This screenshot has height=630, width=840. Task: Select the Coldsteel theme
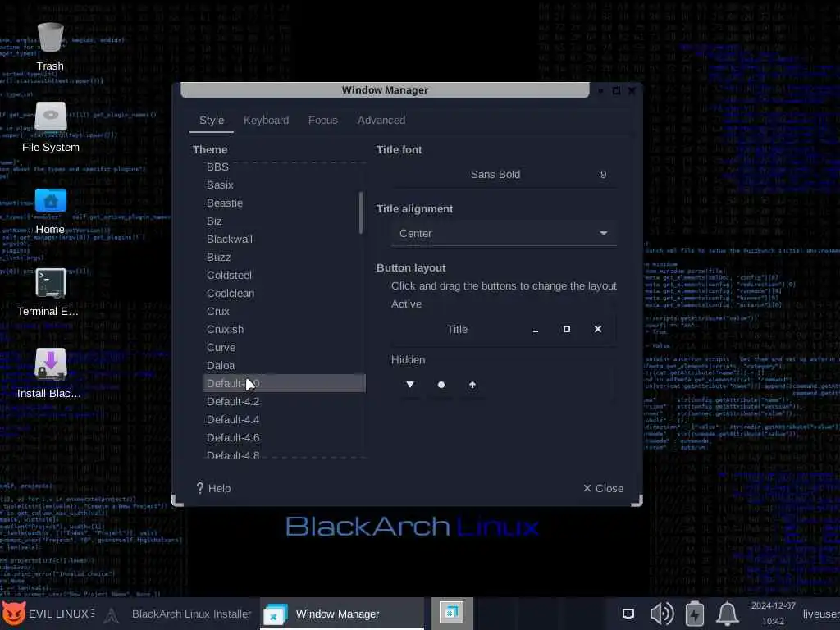[x=284, y=276]
